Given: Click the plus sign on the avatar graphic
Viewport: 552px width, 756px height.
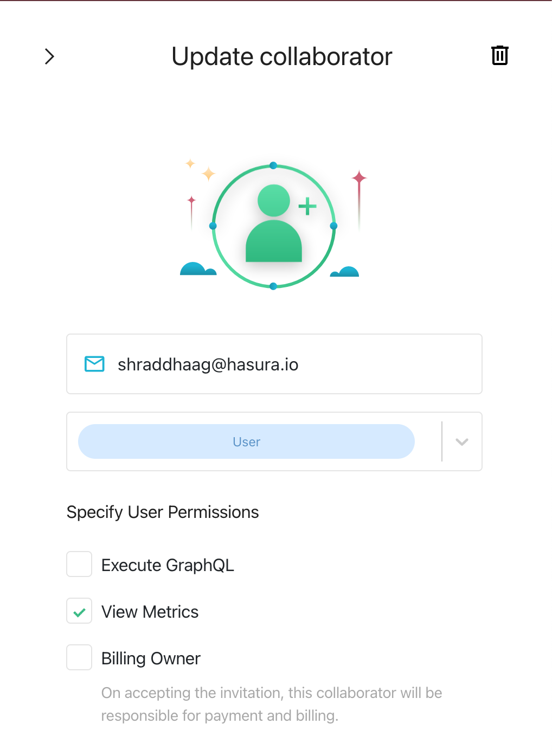Looking at the screenshot, I should 307,206.
